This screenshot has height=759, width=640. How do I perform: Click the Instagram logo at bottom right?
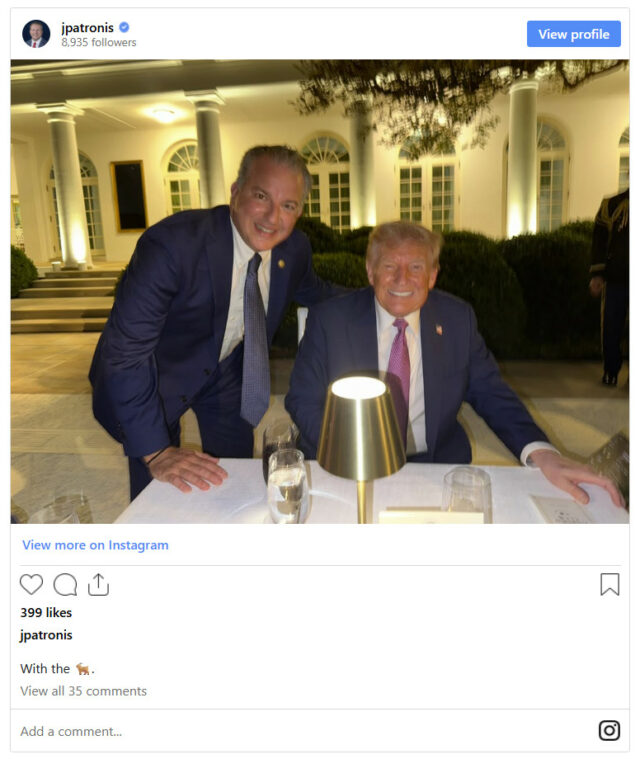(609, 730)
